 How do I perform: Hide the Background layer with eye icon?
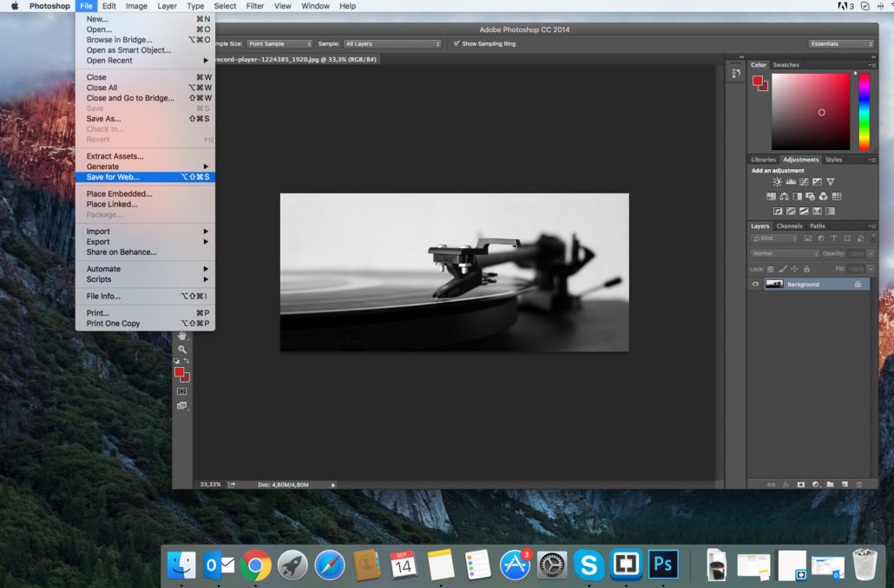coord(755,284)
